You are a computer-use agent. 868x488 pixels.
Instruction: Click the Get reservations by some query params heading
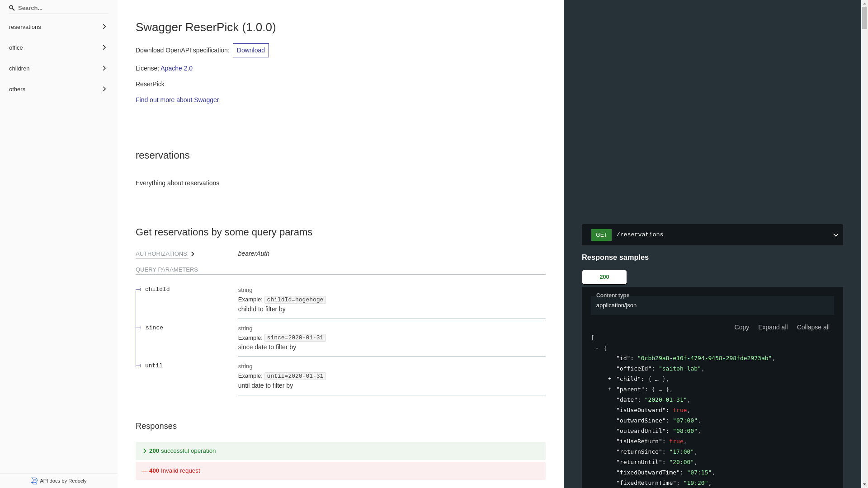click(224, 232)
